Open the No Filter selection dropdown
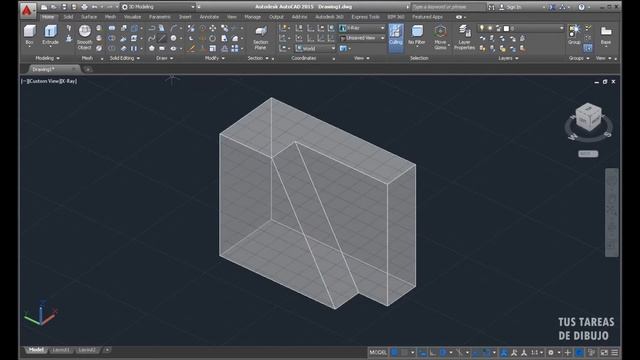This screenshot has width=640, height=360. tap(417, 35)
